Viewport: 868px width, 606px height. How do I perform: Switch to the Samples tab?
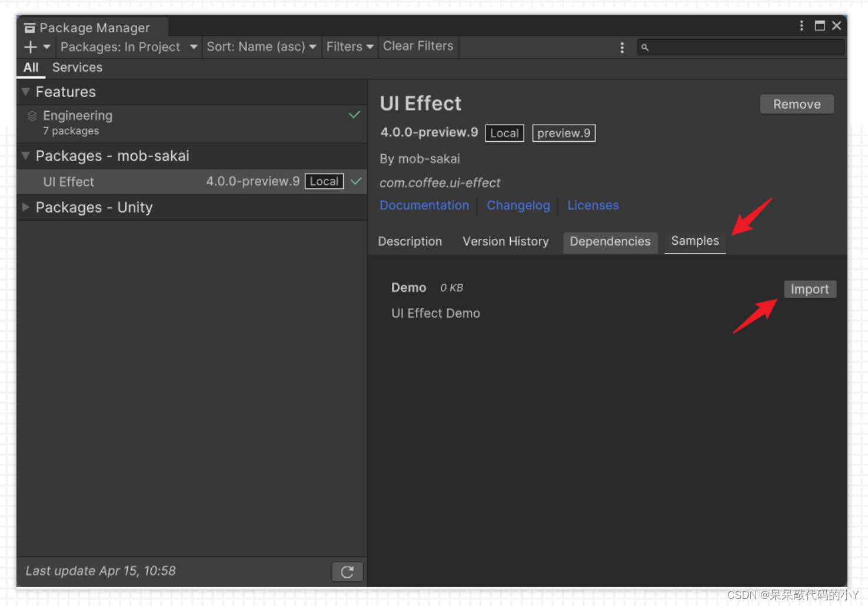695,241
